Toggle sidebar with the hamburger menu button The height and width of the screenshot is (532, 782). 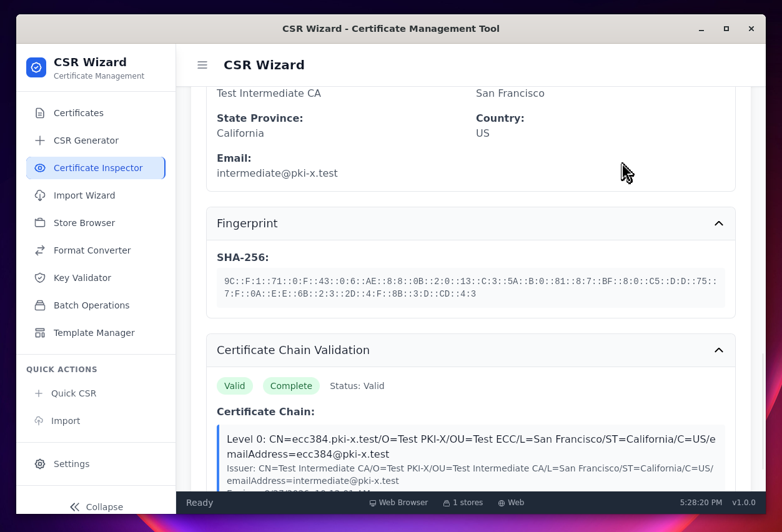202,65
